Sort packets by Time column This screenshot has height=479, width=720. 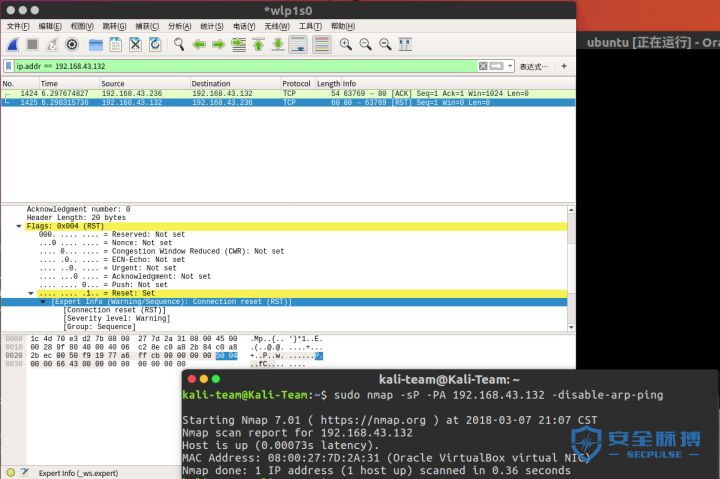(69, 84)
